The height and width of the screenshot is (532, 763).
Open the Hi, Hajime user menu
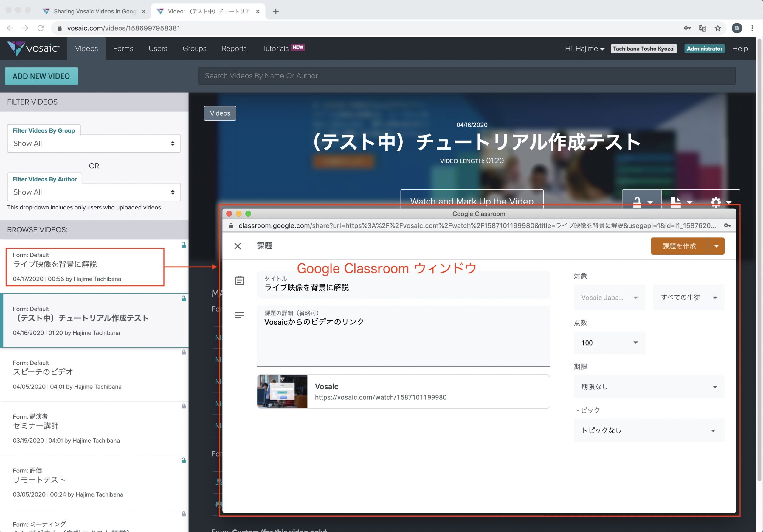click(584, 49)
